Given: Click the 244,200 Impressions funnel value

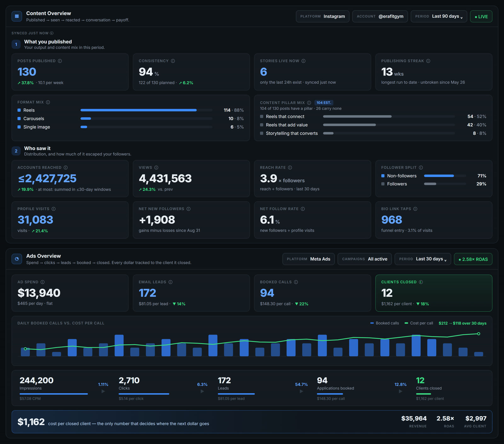Looking at the screenshot, I should pos(37,380).
